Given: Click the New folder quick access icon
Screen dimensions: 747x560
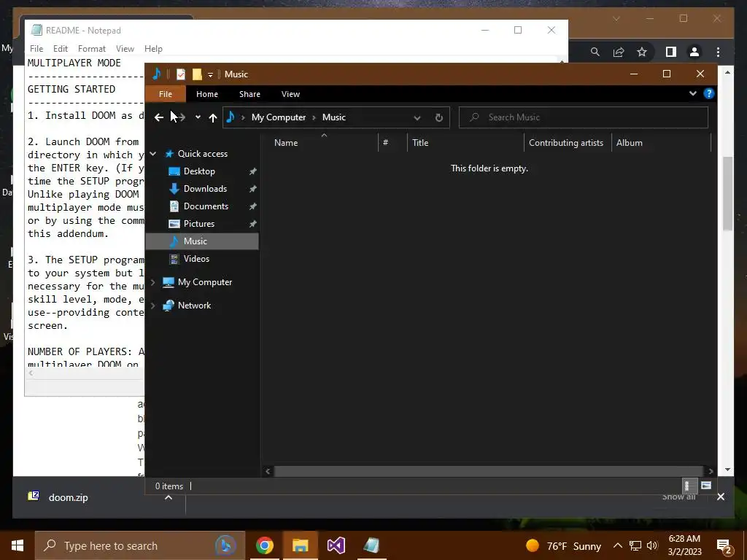Looking at the screenshot, I should [197, 74].
